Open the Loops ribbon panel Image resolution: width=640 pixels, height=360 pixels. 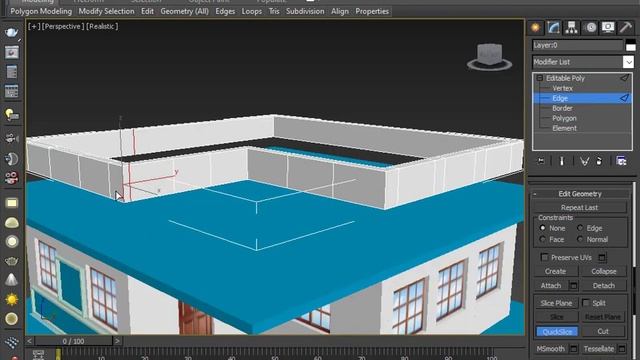pyautogui.click(x=251, y=11)
